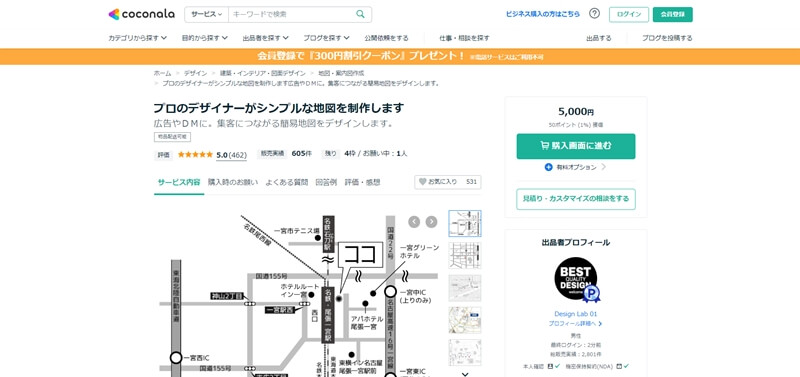Viewport: 800px width, 377px height.
Task: Click the five star rating icons
Action: pyautogui.click(x=195, y=154)
